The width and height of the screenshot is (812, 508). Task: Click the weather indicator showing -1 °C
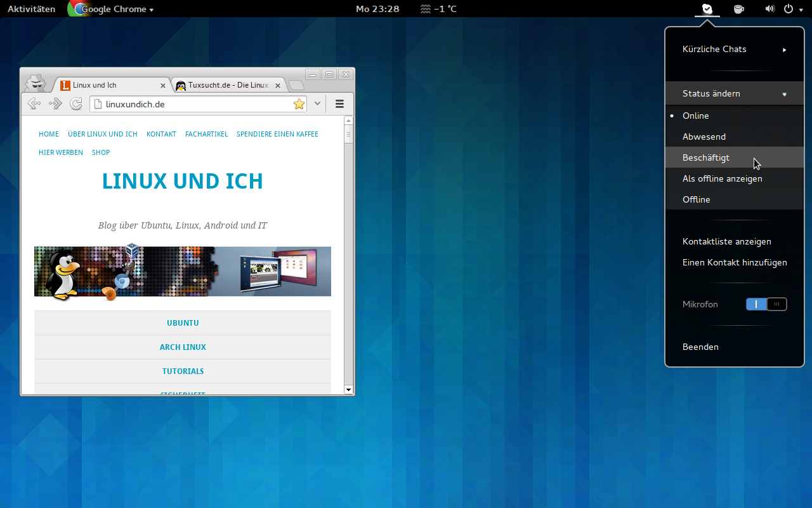(x=438, y=9)
